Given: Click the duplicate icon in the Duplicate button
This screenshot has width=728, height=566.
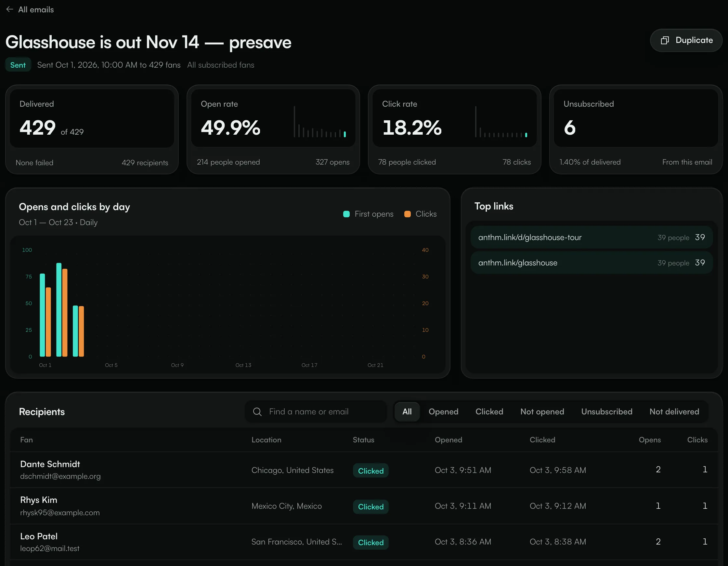Looking at the screenshot, I should [x=665, y=40].
